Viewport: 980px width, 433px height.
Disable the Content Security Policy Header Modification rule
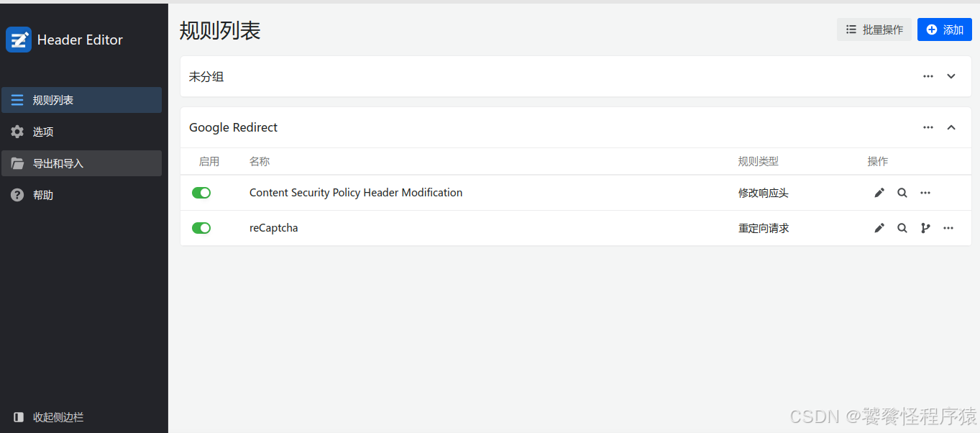201,193
